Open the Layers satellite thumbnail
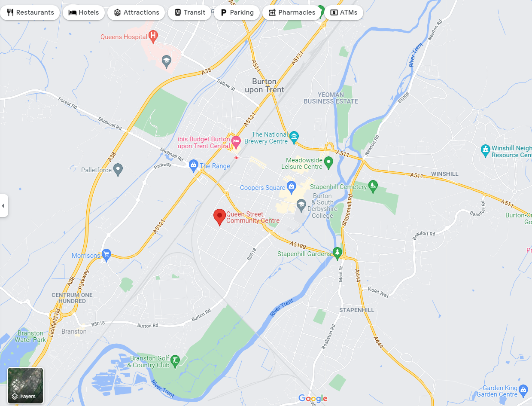 (25, 385)
